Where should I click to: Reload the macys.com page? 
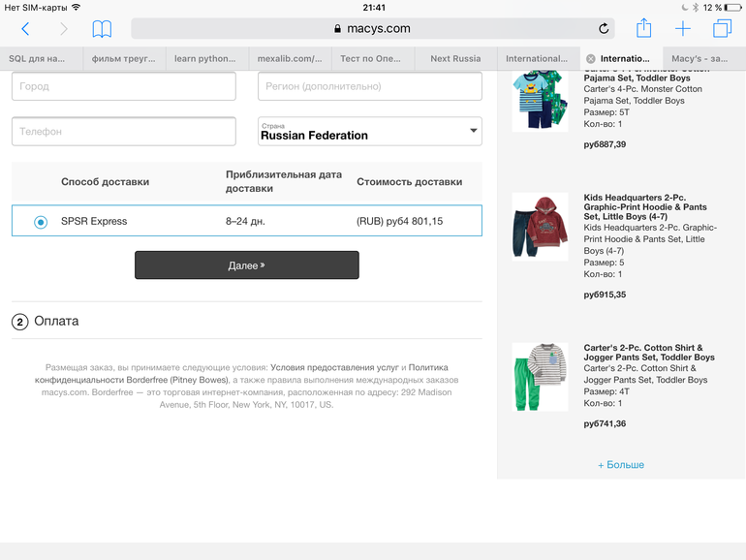click(604, 28)
